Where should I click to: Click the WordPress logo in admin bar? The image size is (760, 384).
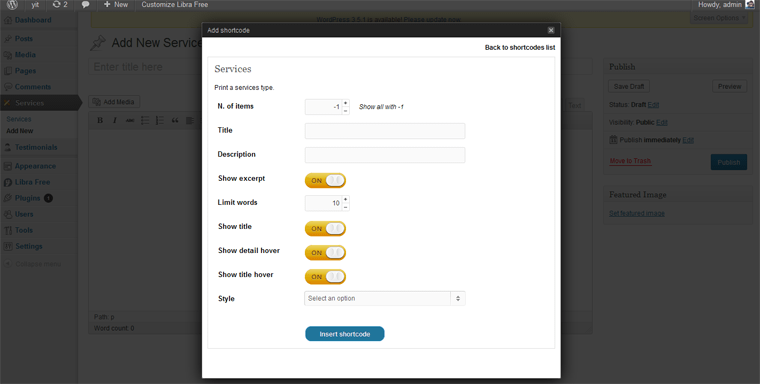(12, 5)
